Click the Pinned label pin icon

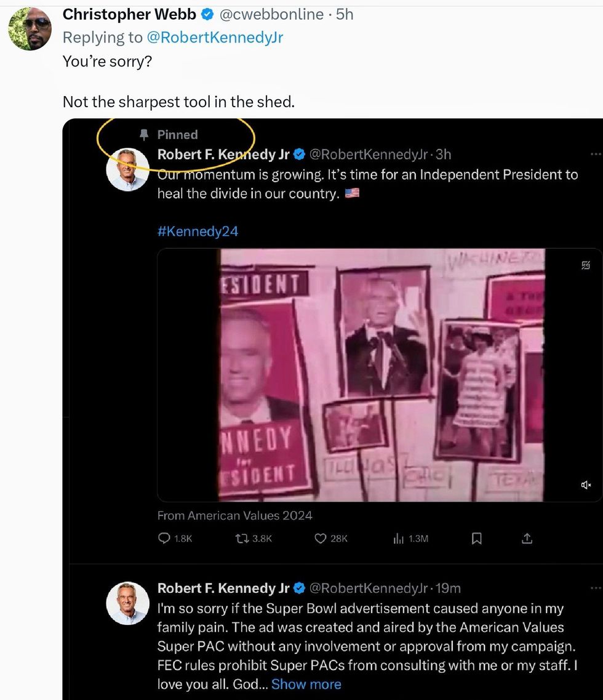point(145,134)
